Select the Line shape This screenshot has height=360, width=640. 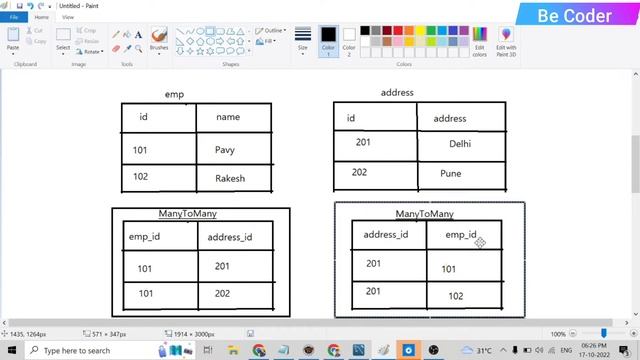pyautogui.click(x=180, y=31)
